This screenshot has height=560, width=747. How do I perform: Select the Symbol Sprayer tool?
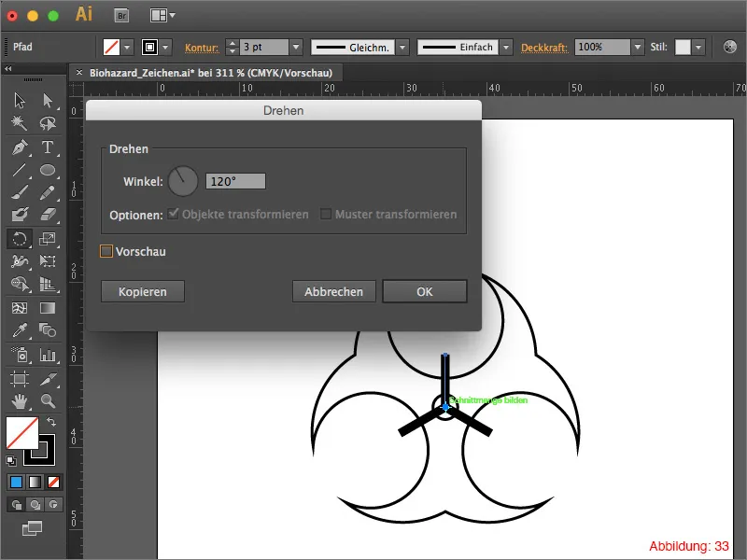[x=19, y=355]
